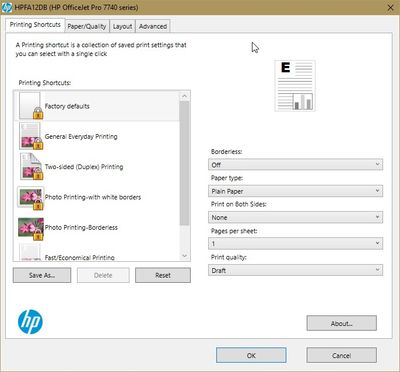Click the HP logo in the title bar
This screenshot has height=372, width=400.
[7, 7]
